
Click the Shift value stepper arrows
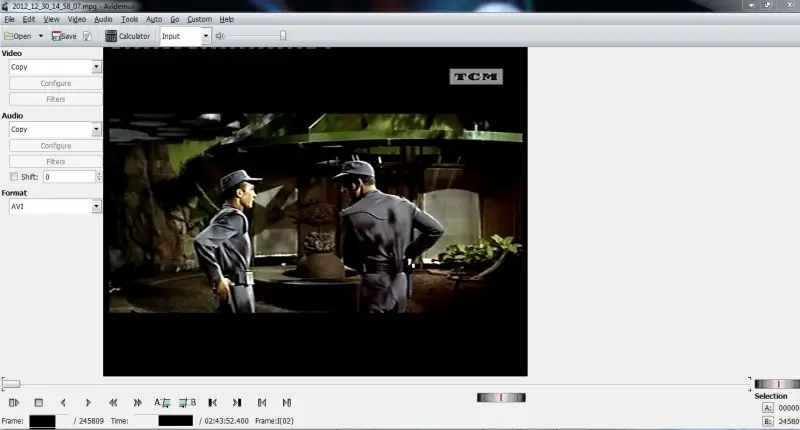tap(99, 177)
